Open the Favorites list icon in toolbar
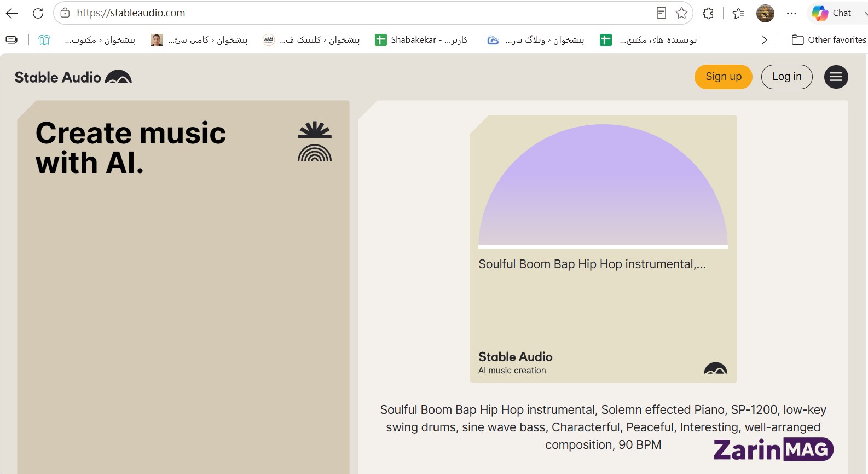 coord(738,13)
